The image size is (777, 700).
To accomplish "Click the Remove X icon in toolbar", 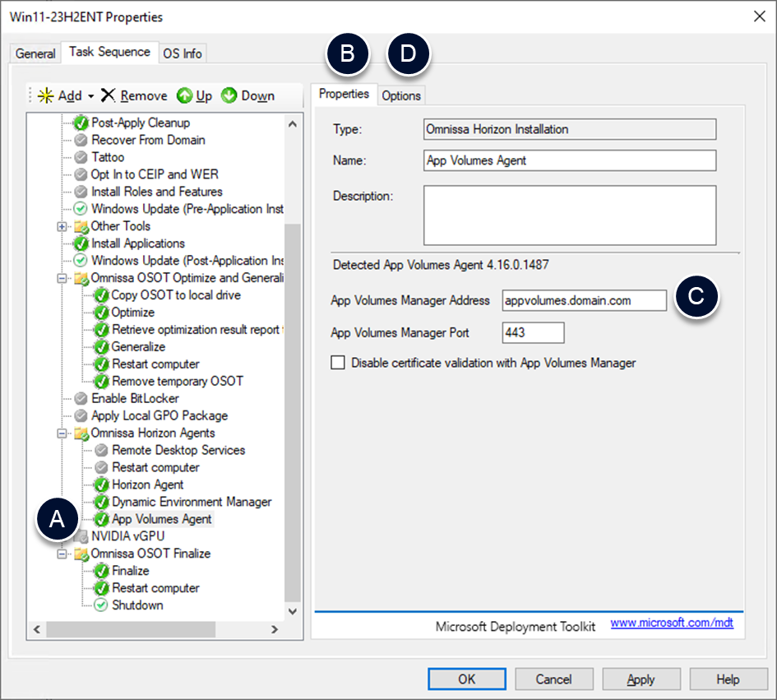I will [x=109, y=96].
